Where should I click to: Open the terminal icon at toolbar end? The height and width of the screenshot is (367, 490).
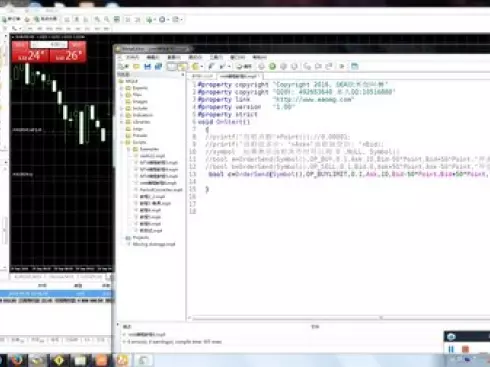(x=355, y=66)
